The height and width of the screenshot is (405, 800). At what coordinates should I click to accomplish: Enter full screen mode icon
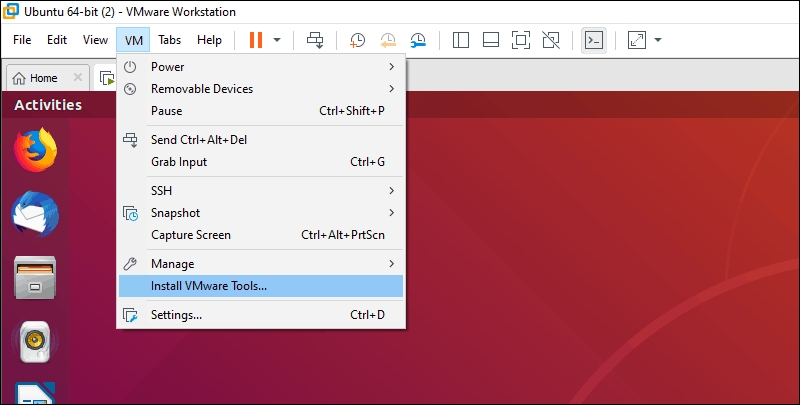[520, 40]
